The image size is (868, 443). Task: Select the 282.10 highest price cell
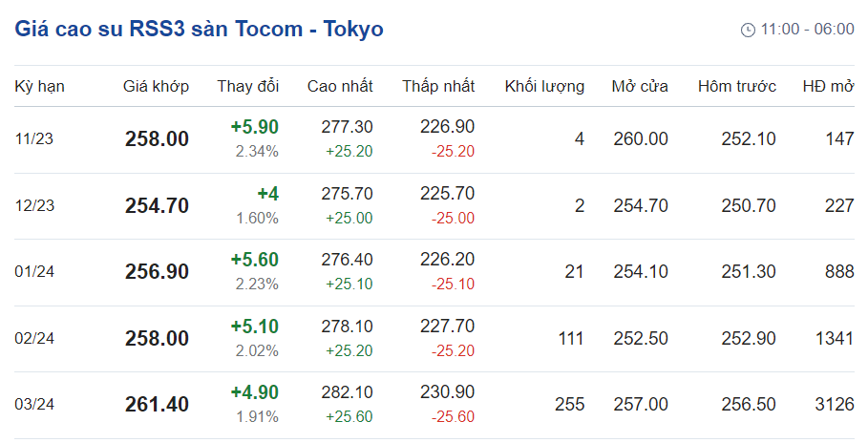[346, 392]
